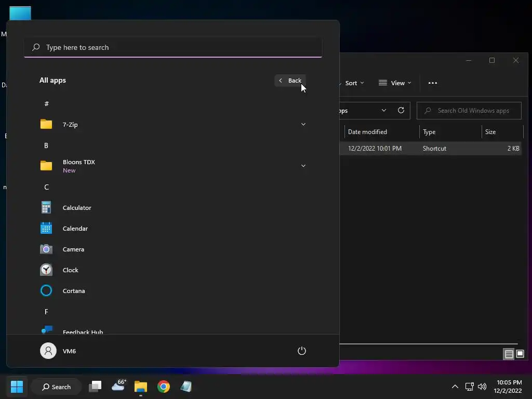Maximize the File Explorer window
This screenshot has width=532, height=399.
[x=492, y=60]
